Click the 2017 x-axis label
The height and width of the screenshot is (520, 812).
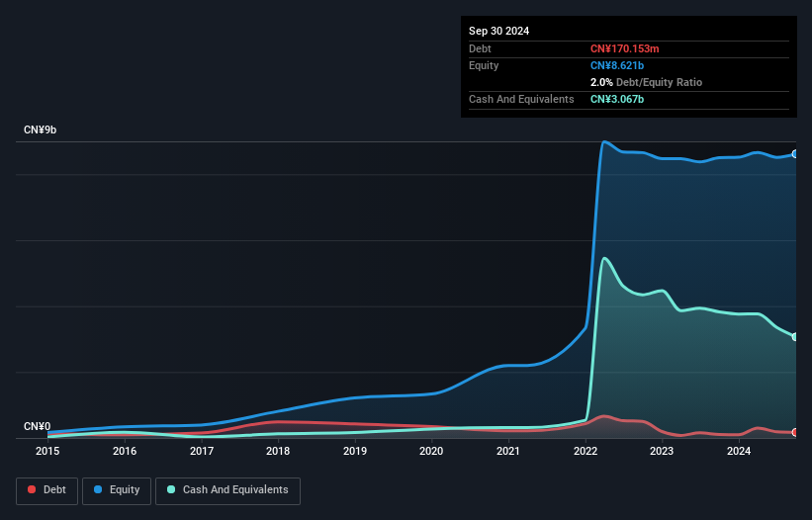pos(202,451)
